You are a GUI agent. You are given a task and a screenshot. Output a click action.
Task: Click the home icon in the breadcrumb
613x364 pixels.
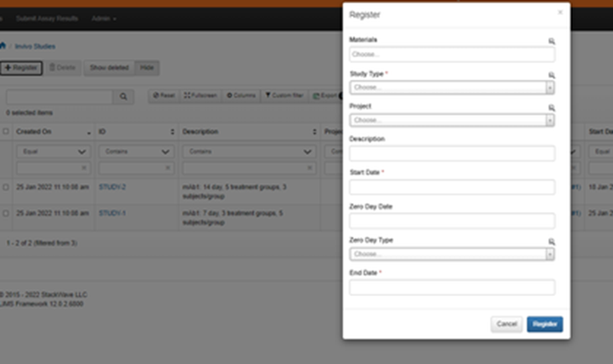pyautogui.click(x=3, y=46)
